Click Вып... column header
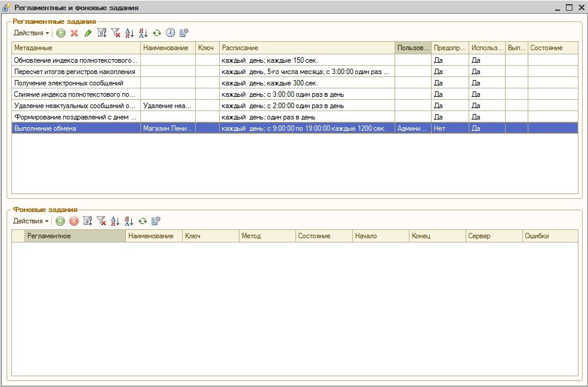 517,48
